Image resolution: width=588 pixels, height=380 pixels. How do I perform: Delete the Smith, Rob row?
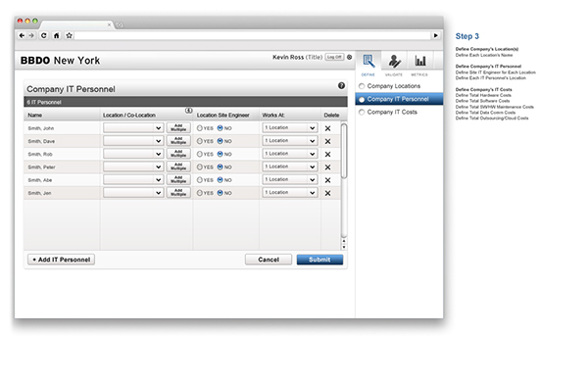327,155
